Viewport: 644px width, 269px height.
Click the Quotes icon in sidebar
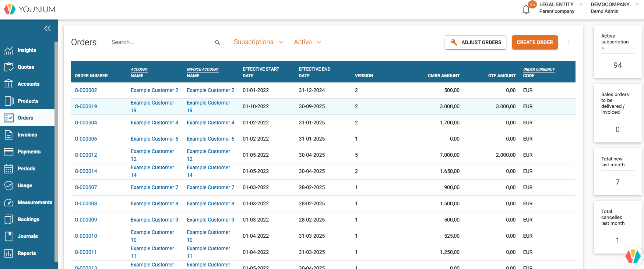(9, 67)
